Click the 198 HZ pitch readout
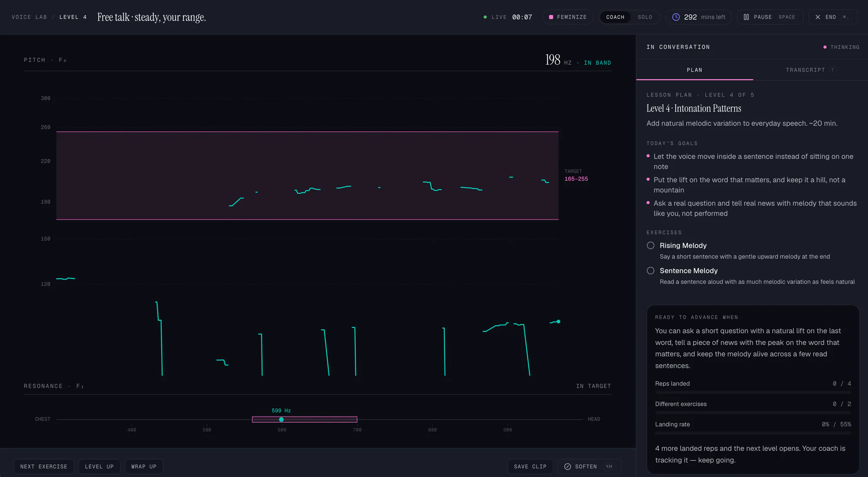Image resolution: width=868 pixels, height=477 pixels. (558, 60)
